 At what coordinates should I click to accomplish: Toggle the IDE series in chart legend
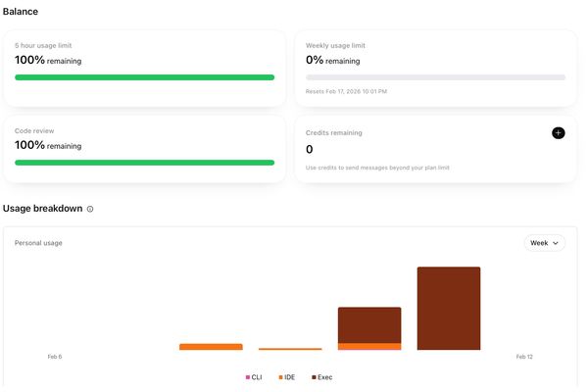pyautogui.click(x=287, y=377)
